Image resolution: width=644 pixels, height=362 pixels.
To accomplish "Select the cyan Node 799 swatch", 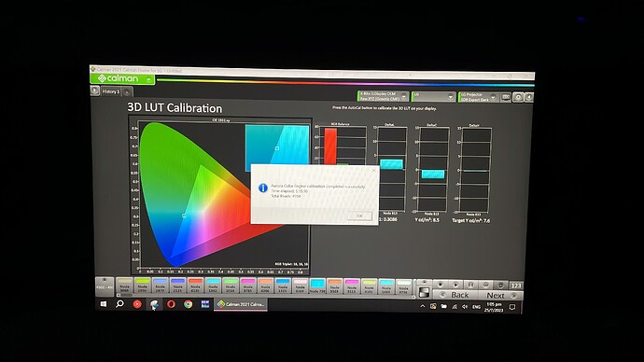I will (x=317, y=285).
